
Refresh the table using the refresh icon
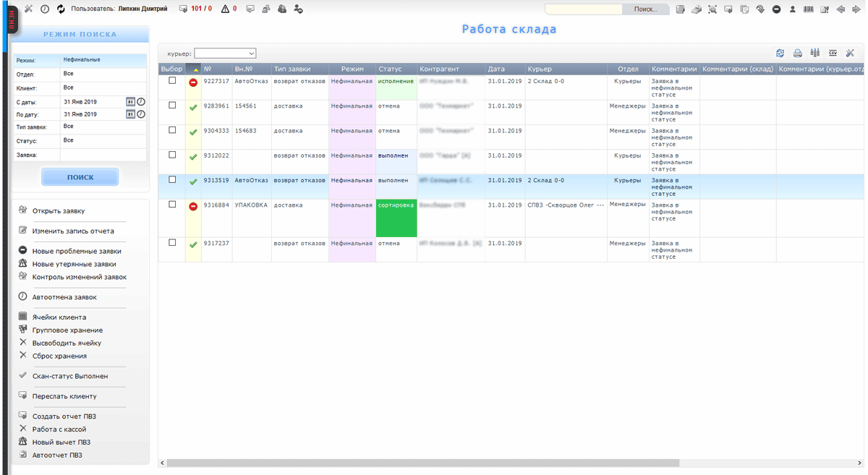click(780, 54)
